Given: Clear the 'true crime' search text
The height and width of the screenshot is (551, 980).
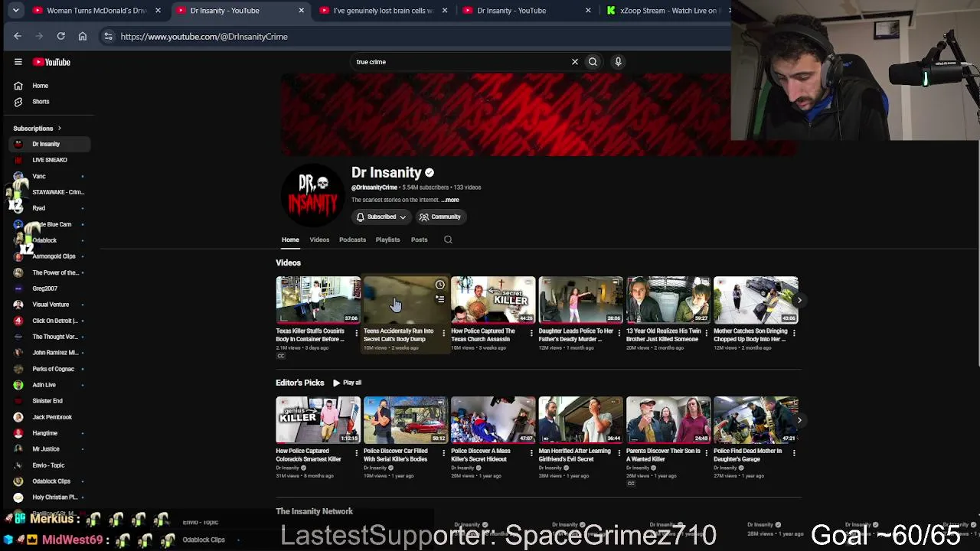Looking at the screenshot, I should tap(575, 62).
